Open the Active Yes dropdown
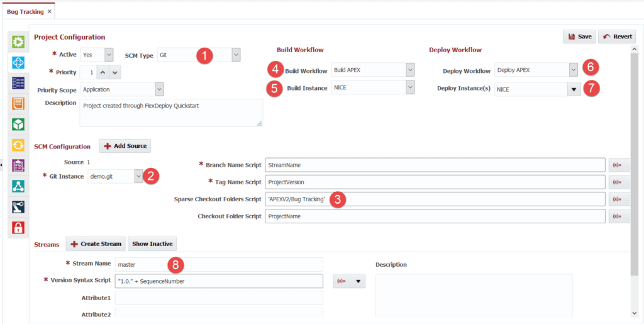This screenshot has width=644, height=324. click(x=109, y=55)
